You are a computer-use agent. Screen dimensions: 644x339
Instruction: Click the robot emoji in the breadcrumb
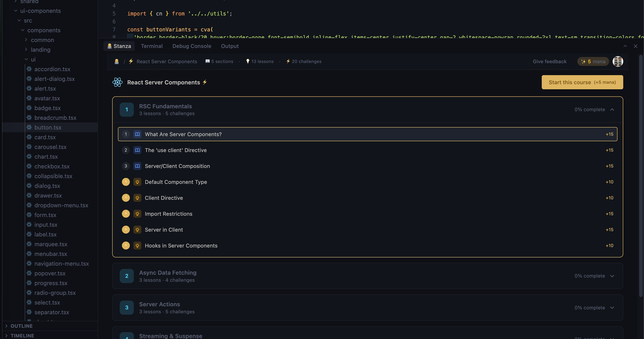pos(117,61)
